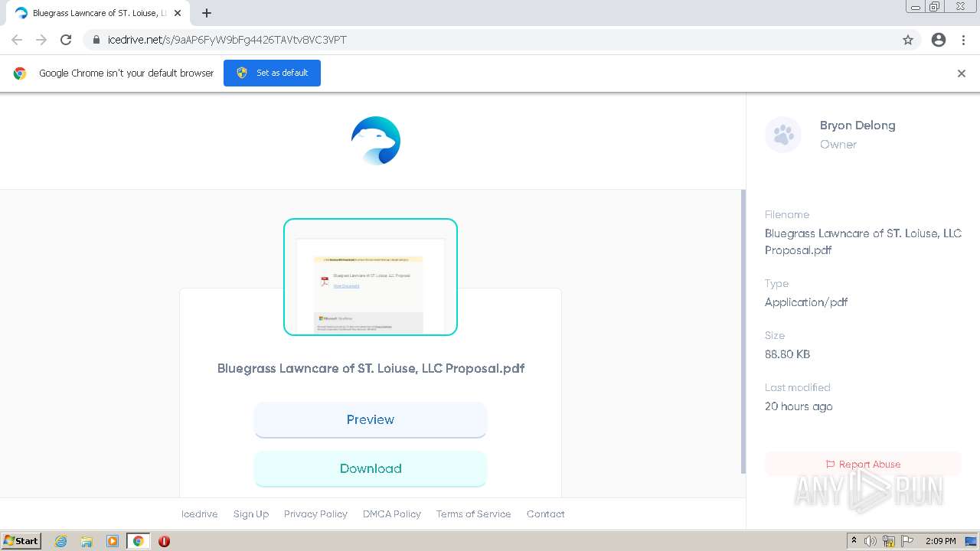Open the Contact footer link

pos(546,514)
